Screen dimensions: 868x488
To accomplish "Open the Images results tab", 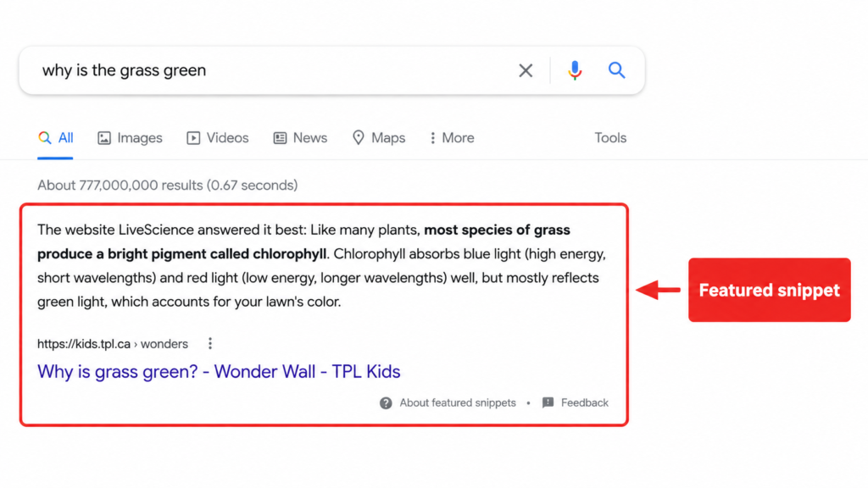I will point(130,138).
